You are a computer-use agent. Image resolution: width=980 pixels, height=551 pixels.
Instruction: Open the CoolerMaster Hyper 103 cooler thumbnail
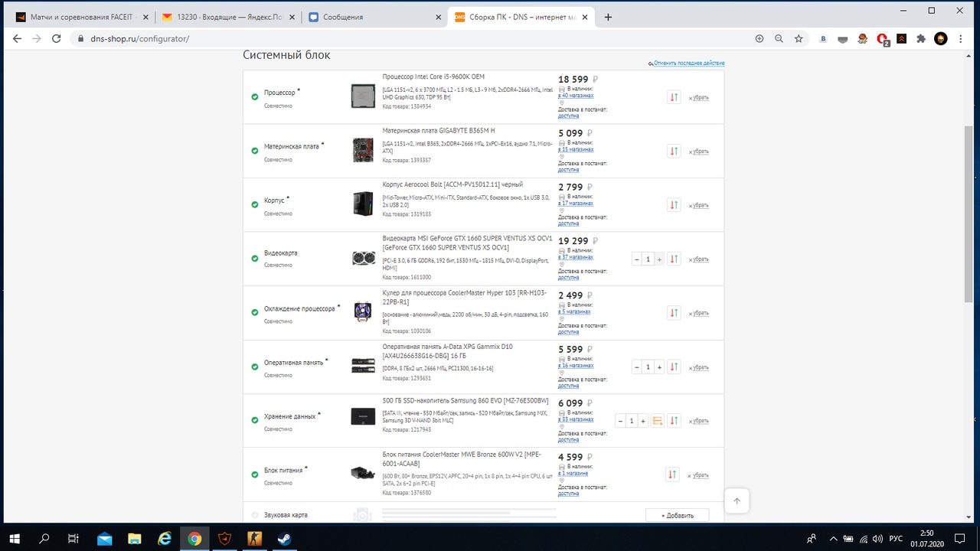(x=362, y=311)
